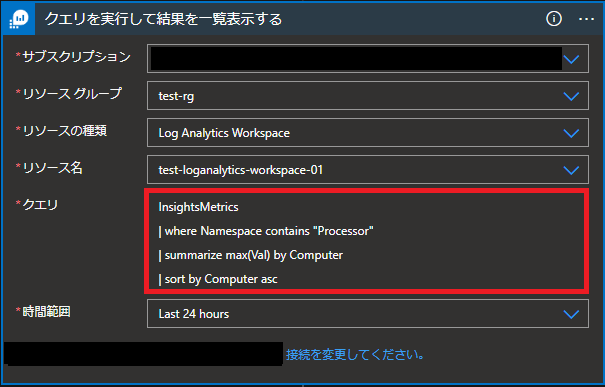Click the クエリを実行して結果を一覧表示する title
The height and width of the screenshot is (387, 605).
click(x=163, y=19)
